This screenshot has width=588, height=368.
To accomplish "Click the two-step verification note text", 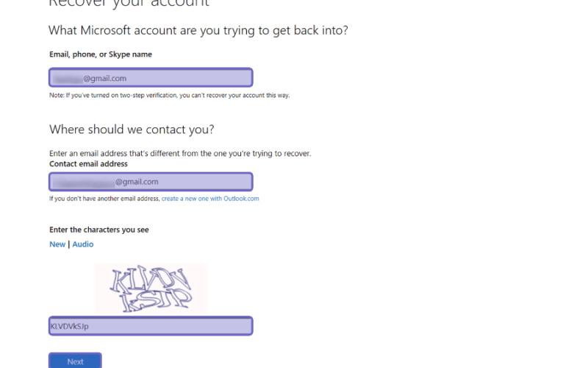I will click(170, 96).
